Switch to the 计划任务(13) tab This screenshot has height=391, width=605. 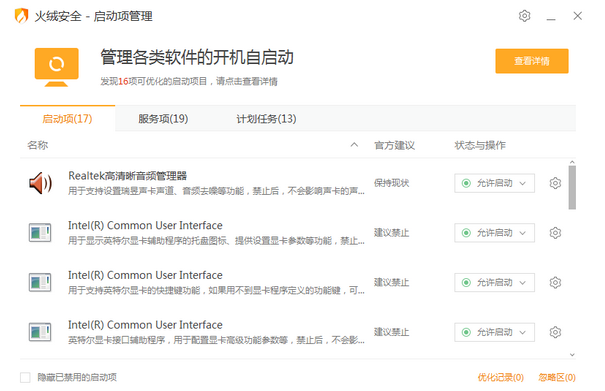pos(266,118)
